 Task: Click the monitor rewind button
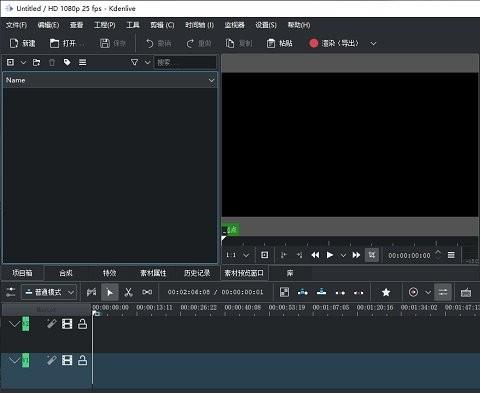point(315,255)
